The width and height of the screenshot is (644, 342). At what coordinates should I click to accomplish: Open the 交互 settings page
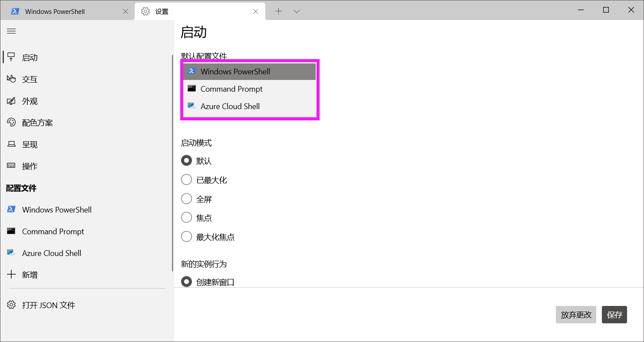87,79
